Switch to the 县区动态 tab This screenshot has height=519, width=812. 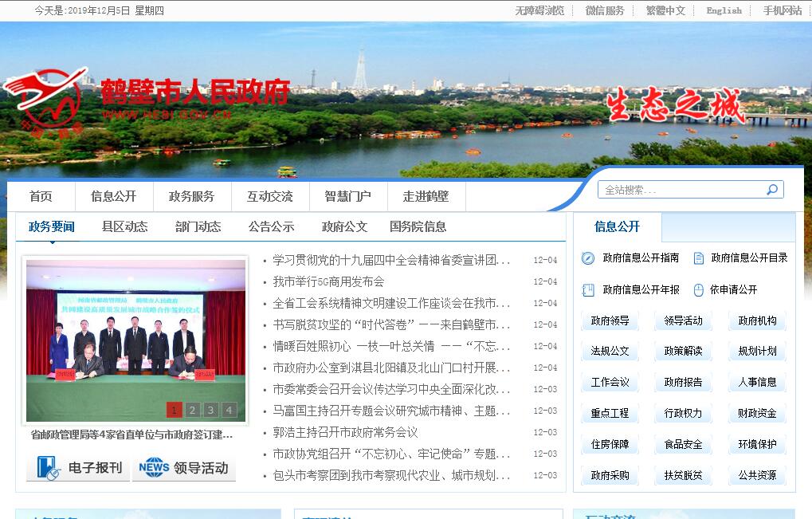coord(124,226)
